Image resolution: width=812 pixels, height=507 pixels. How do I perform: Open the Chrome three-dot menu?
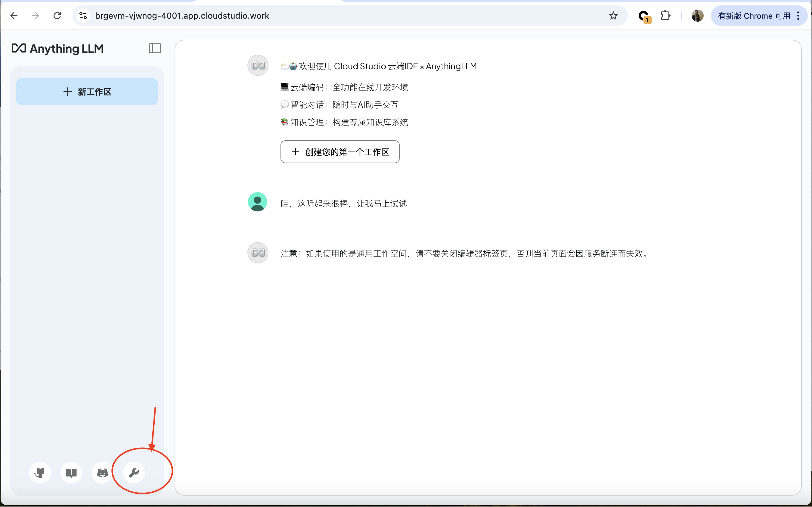(x=798, y=16)
